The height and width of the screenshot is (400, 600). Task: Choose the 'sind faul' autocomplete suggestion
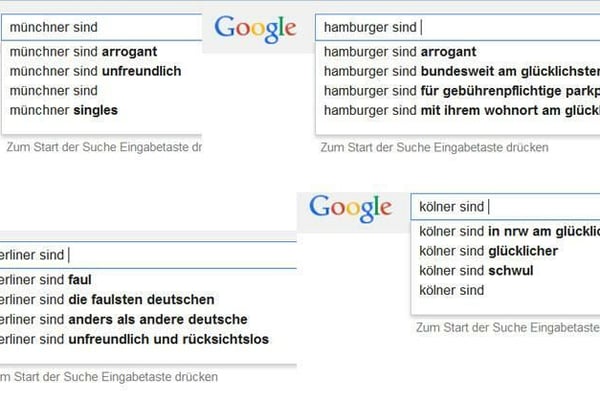click(x=46, y=280)
